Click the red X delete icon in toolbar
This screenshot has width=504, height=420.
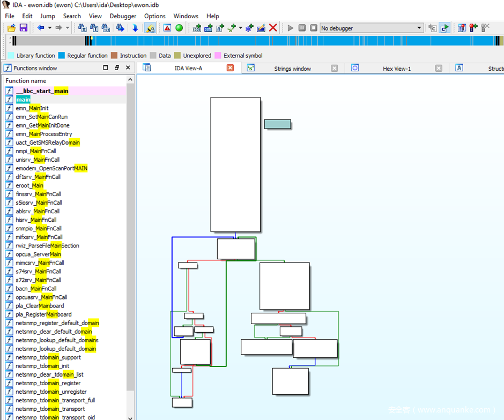pyautogui.click(x=273, y=28)
